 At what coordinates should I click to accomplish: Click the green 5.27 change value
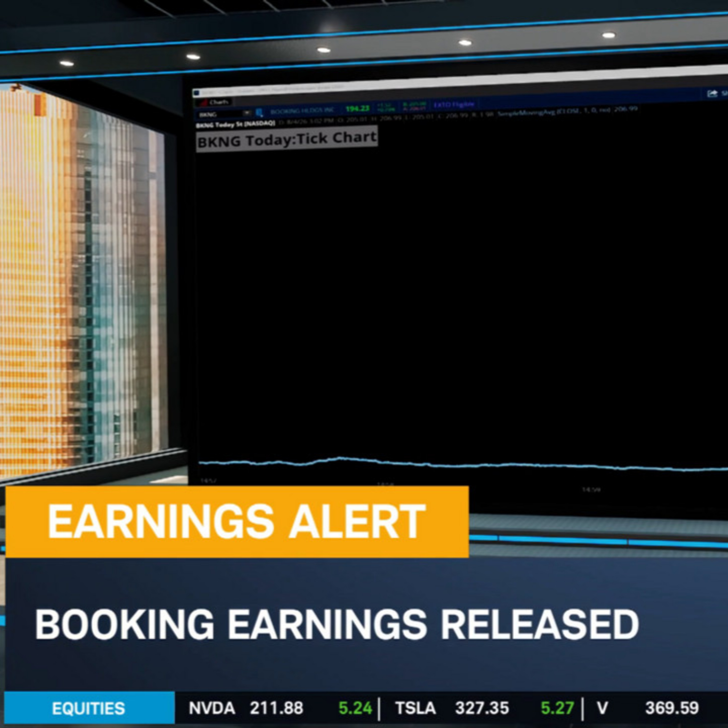point(558,708)
